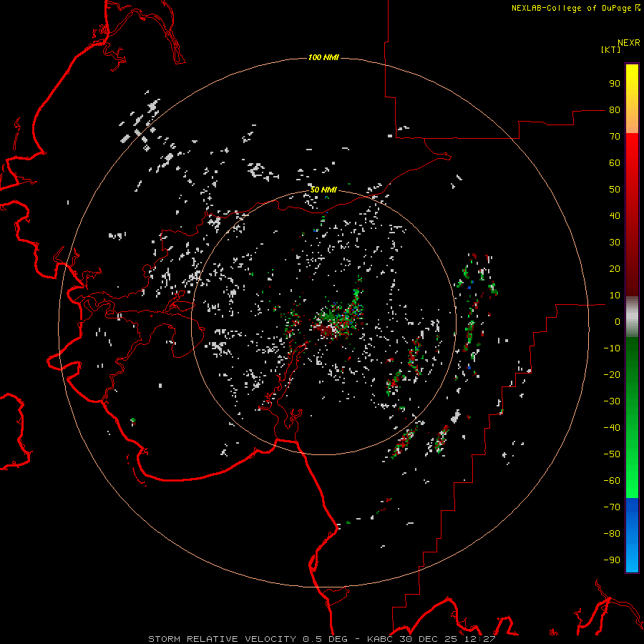Click the 0 knots scale label
The width and height of the screenshot is (644, 644).
pos(618,322)
